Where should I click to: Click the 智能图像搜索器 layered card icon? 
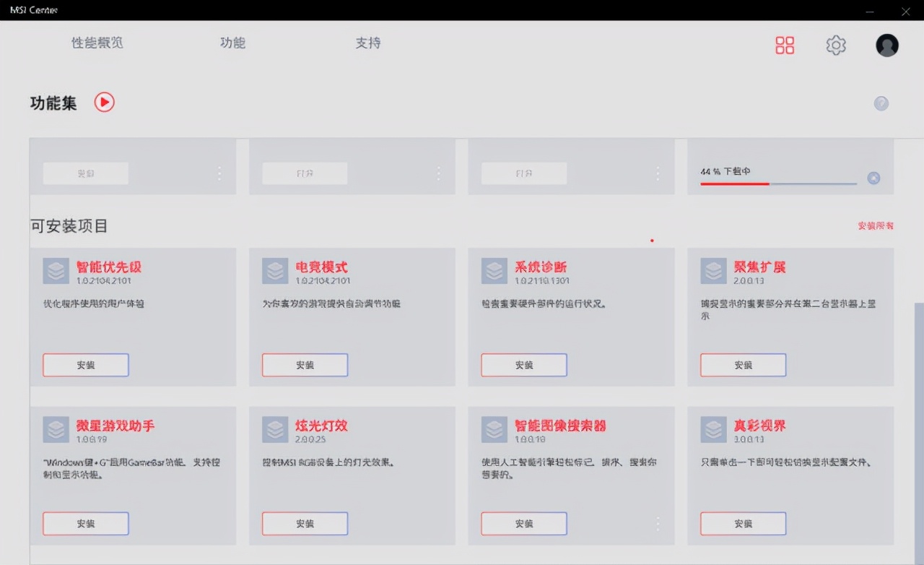pos(494,430)
